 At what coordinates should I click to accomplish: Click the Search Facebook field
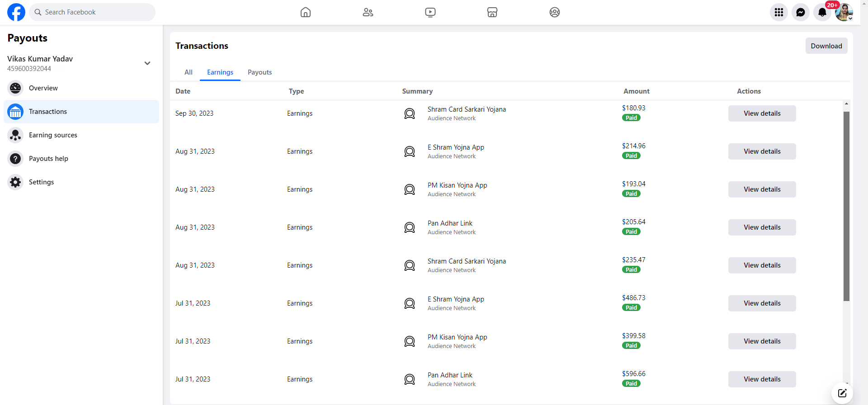coord(92,12)
